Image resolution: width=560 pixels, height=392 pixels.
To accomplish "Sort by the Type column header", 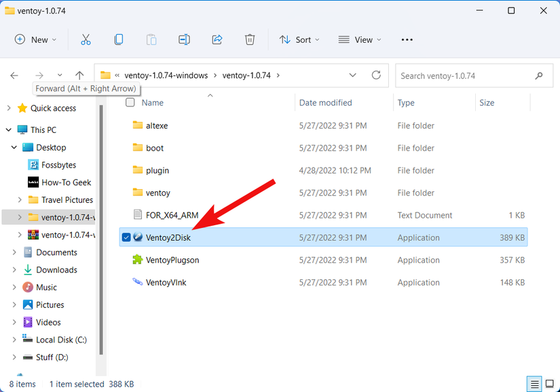I will click(x=406, y=102).
